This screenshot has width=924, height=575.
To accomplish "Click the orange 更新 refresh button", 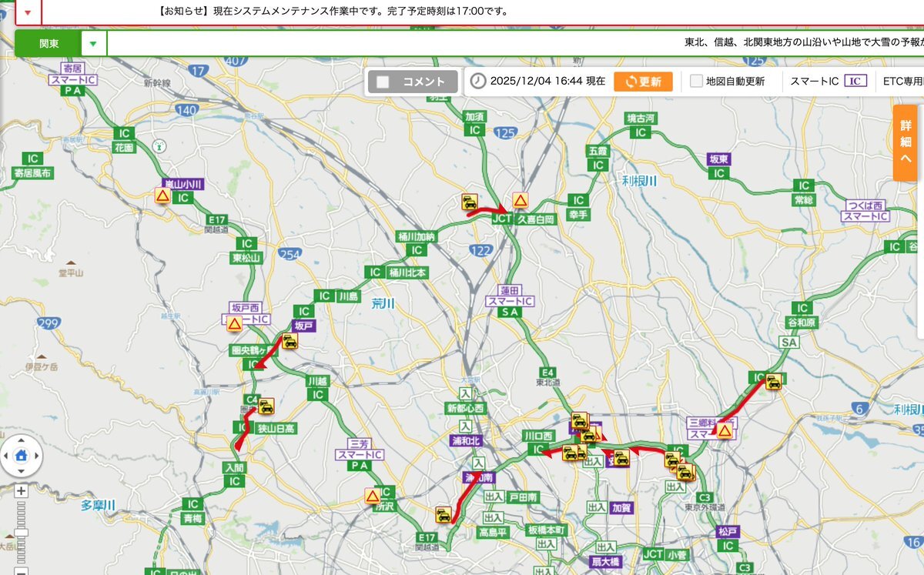I will [643, 82].
